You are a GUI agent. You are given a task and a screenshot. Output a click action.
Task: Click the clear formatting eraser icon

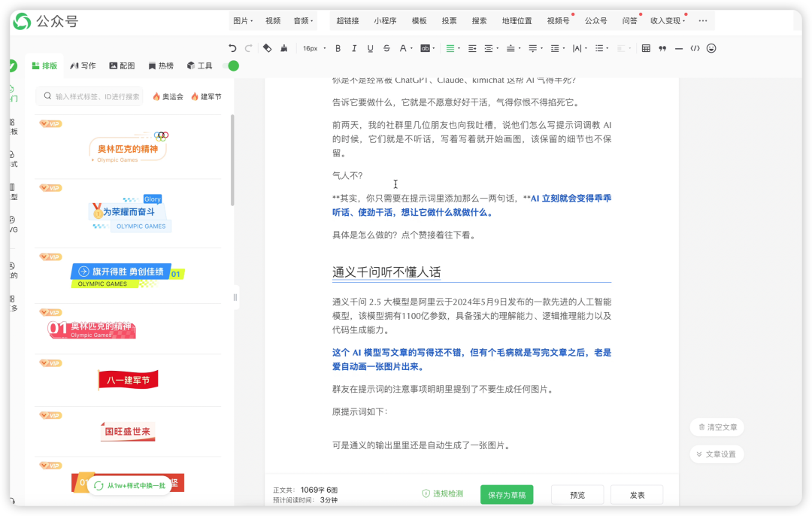coord(267,48)
